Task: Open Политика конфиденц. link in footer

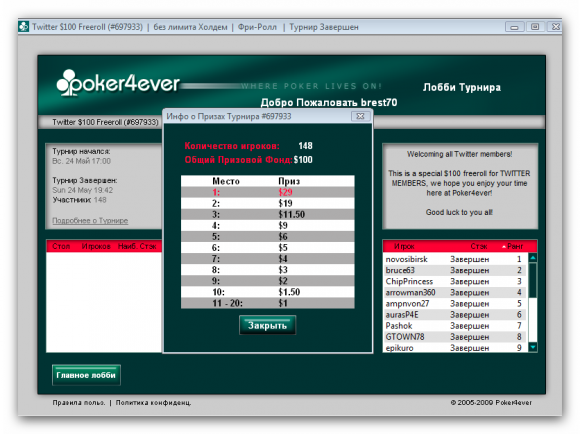Action: (x=154, y=403)
